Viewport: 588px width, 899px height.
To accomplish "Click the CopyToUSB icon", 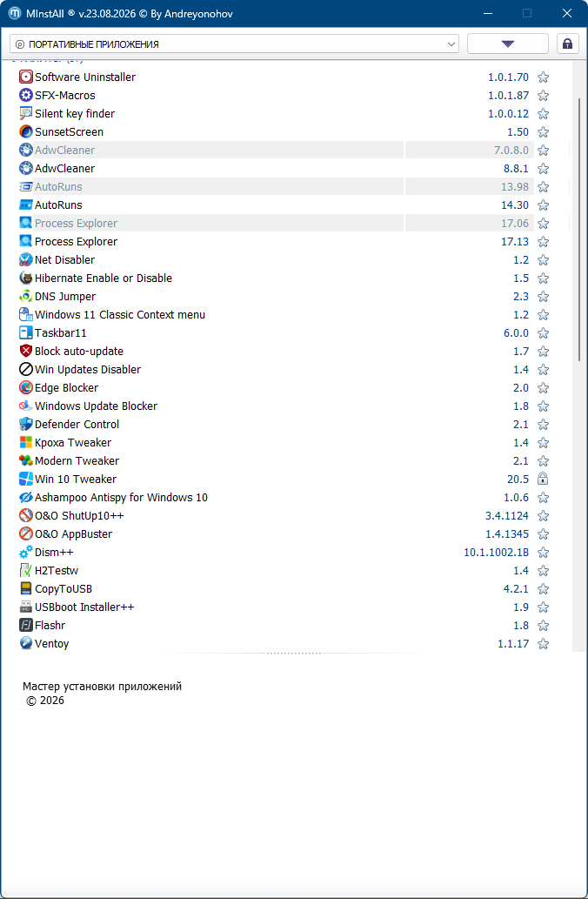I will (26, 589).
